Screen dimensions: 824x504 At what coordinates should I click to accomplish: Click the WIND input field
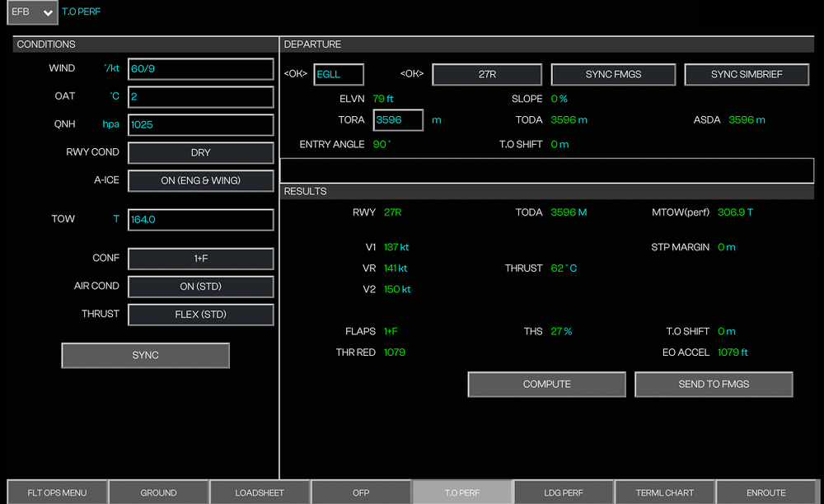pos(200,69)
